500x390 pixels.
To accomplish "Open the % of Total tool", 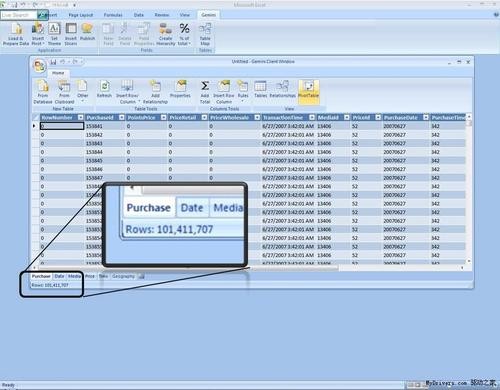I will [184, 34].
